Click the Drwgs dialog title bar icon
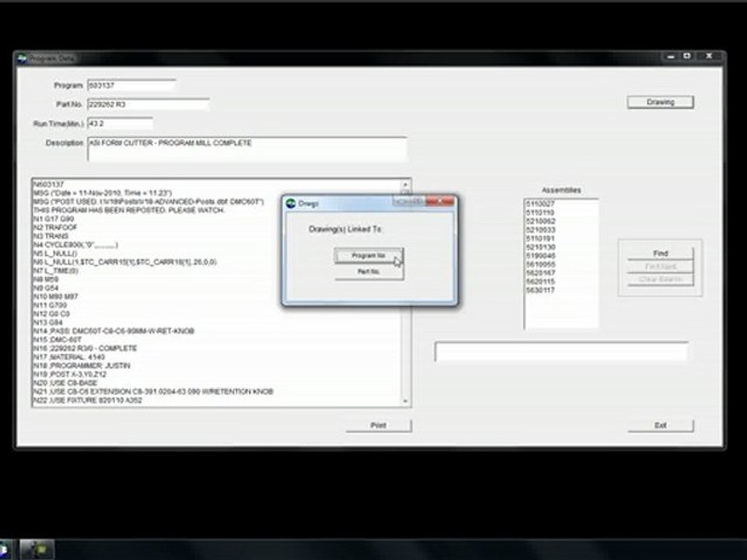 291,203
